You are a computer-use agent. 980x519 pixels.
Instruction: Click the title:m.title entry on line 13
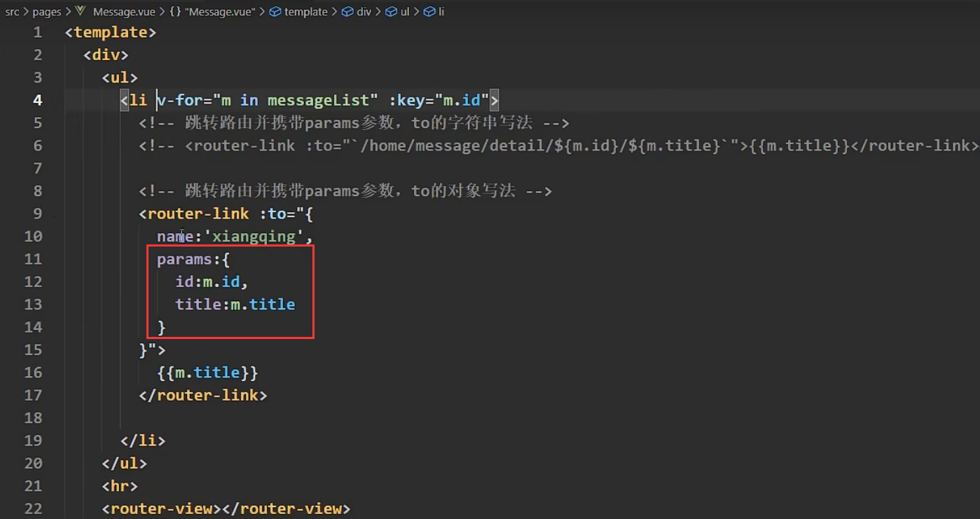pyautogui.click(x=235, y=305)
